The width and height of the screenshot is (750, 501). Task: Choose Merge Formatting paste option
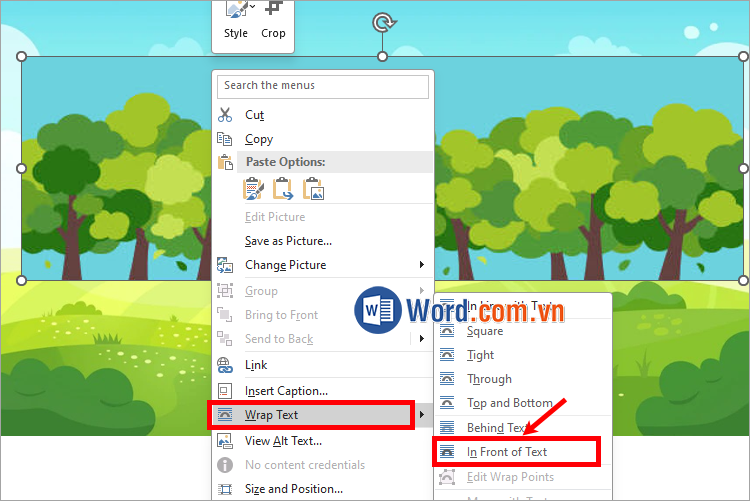(283, 189)
